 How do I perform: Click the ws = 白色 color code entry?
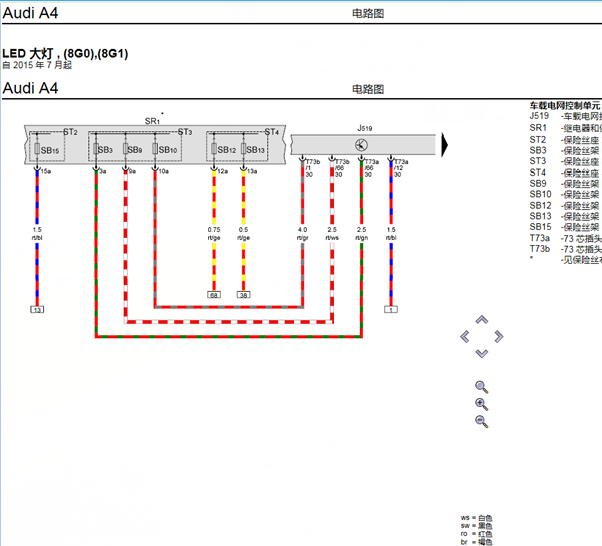(476, 518)
